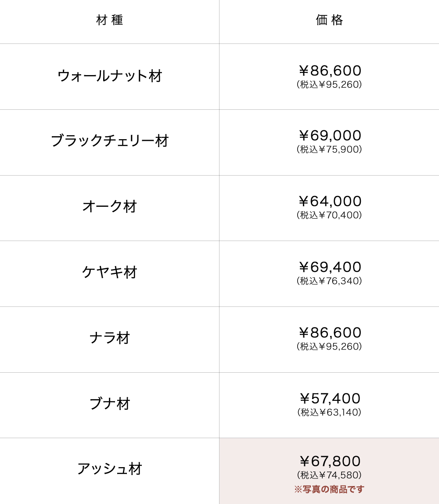
Task: Click the 税込¥95,260 text for ナラ材
Action: click(x=329, y=347)
